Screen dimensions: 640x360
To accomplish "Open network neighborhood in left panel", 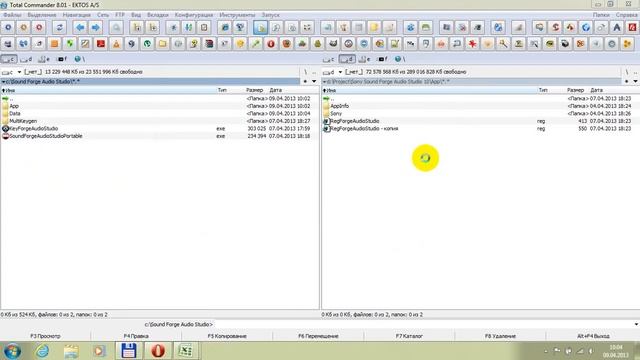I will [x=79, y=59].
